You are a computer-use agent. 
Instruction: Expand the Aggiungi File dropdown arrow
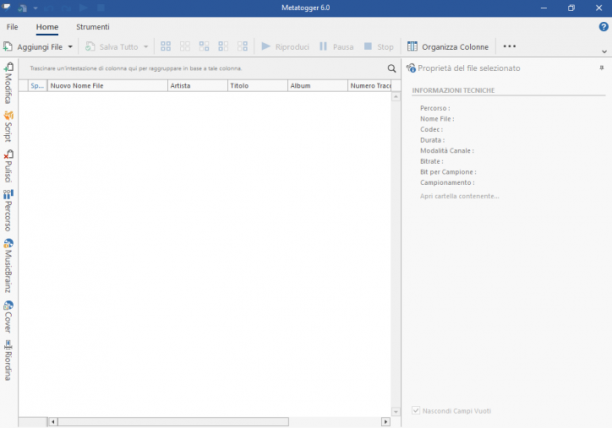70,47
